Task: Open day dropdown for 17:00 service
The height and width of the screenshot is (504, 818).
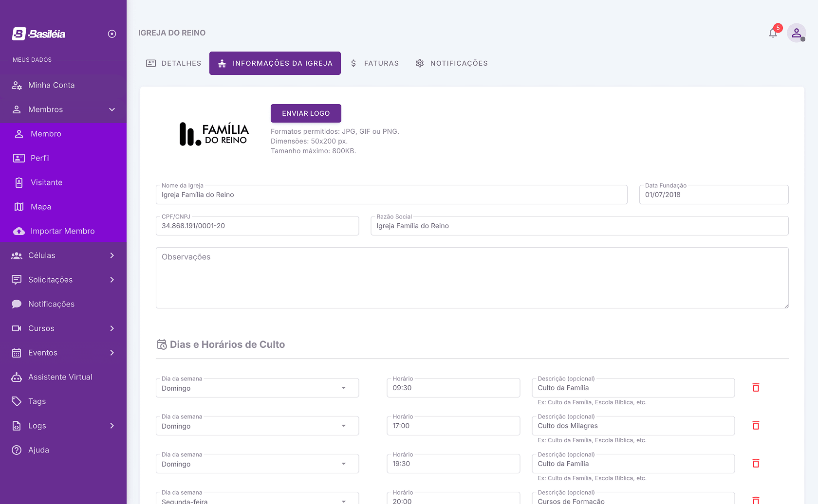Action: tap(257, 426)
